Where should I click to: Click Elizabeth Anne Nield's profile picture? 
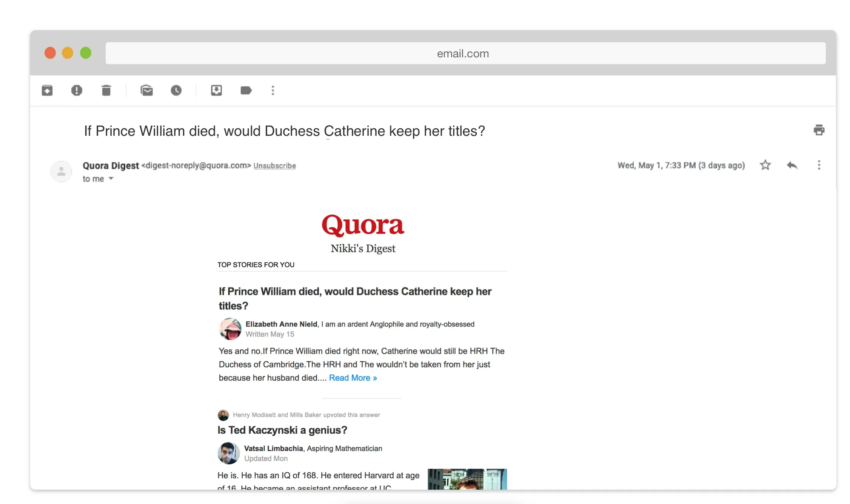point(230,329)
